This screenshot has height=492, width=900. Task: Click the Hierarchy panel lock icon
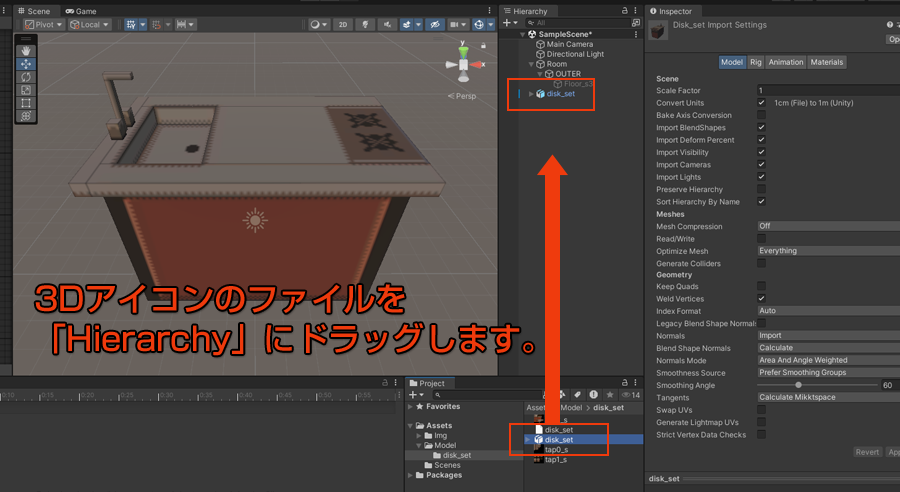coord(625,11)
